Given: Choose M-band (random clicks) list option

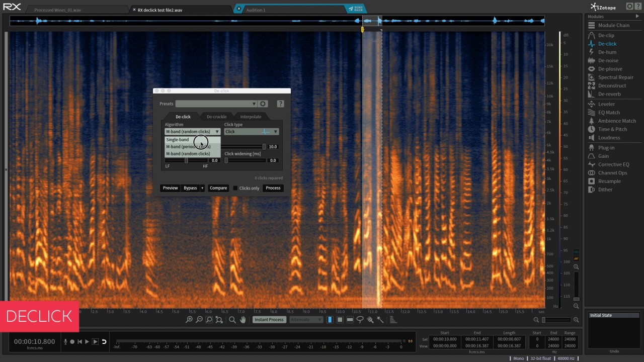Looking at the screenshot, I should point(193,154).
